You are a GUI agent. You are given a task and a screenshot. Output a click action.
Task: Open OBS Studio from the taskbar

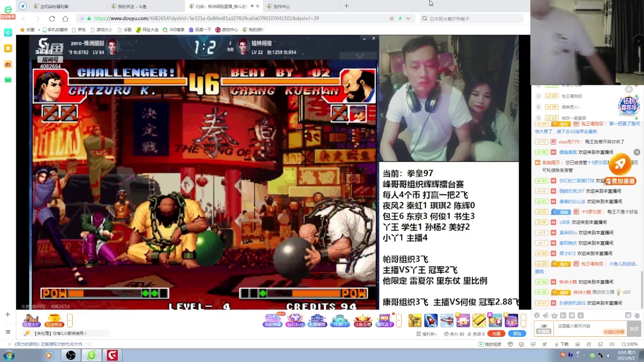click(71, 356)
